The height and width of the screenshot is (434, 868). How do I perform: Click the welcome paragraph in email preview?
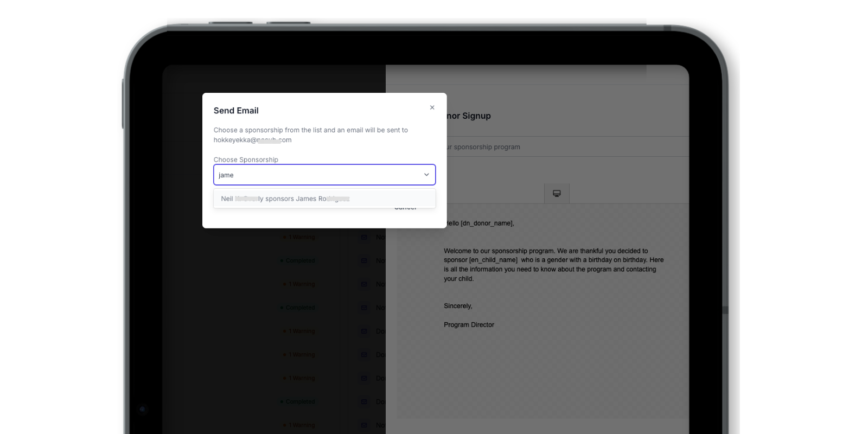(554, 265)
